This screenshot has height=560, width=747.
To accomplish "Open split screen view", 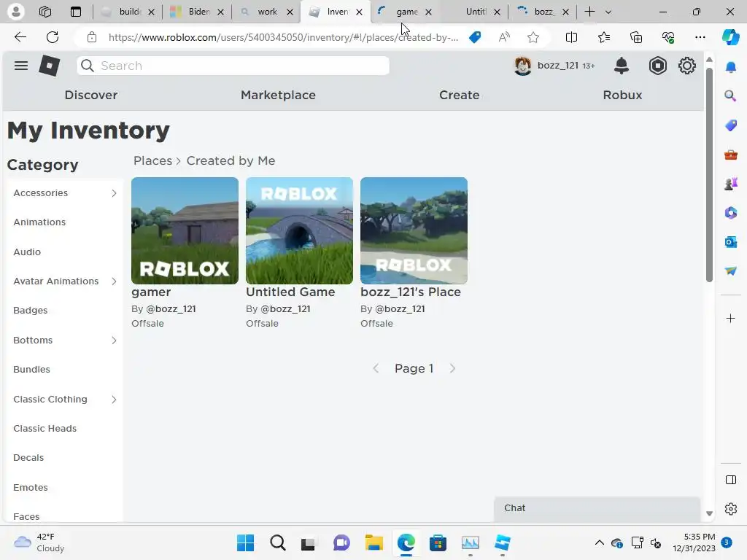I will click(571, 37).
